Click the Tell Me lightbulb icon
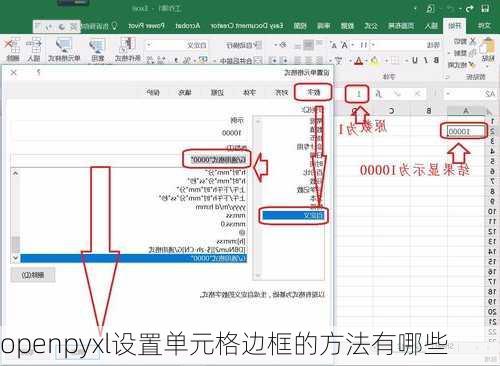The width and height of the screenshot is (500, 366). point(114,26)
